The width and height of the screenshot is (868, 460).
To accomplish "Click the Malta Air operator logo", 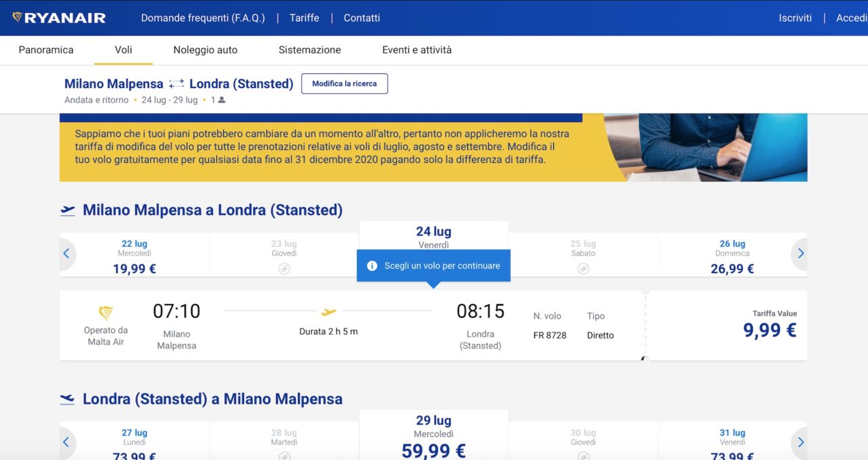I will (106, 313).
